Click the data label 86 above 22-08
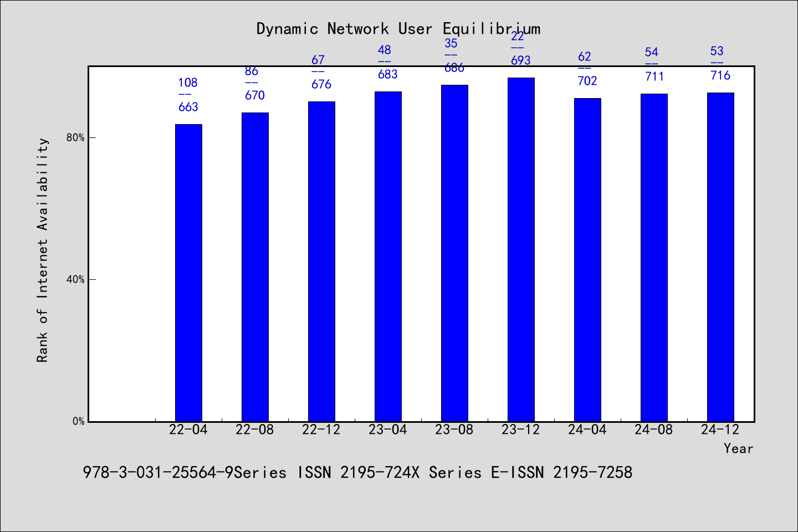Screen dimensions: 798x532 click(x=252, y=71)
